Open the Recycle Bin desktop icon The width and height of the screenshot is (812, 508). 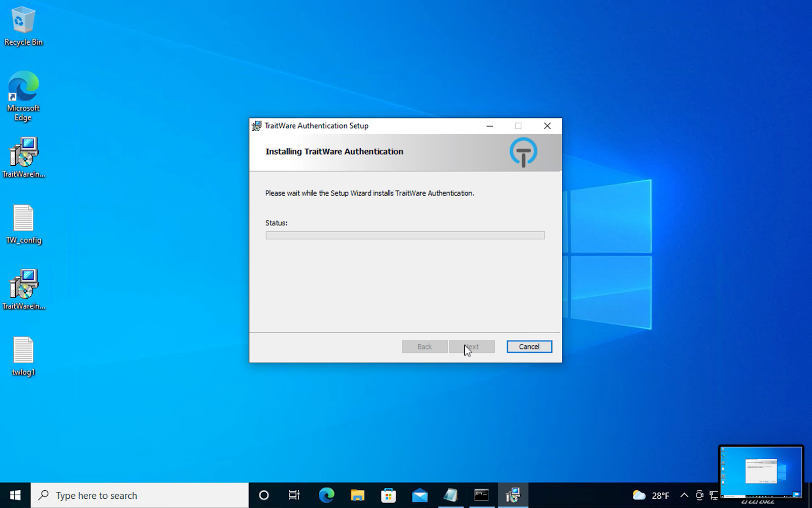(x=23, y=26)
